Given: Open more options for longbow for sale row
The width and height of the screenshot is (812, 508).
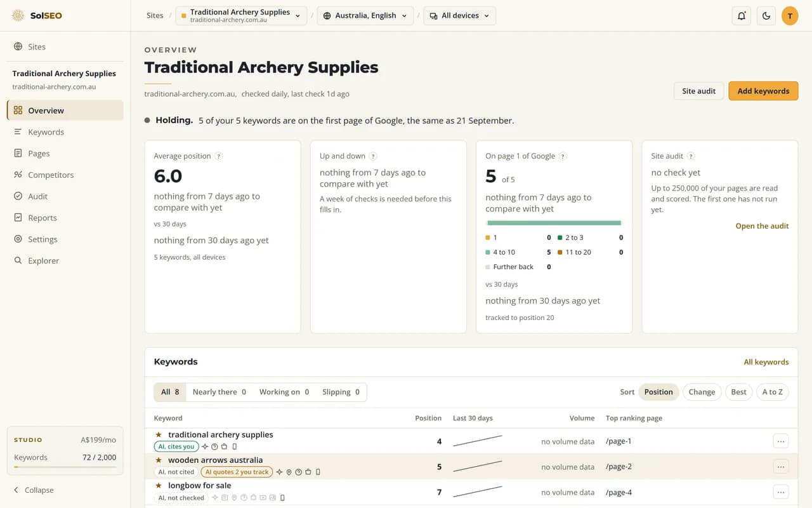Looking at the screenshot, I should 781,492.
